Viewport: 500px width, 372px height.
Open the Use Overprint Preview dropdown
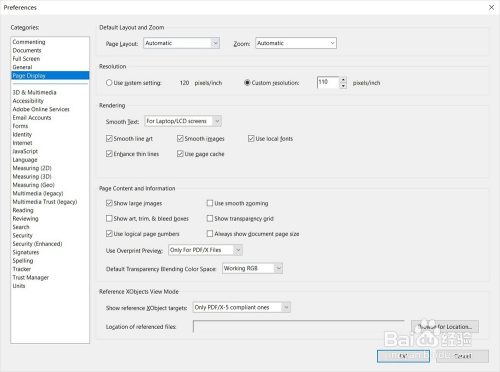(x=205, y=250)
